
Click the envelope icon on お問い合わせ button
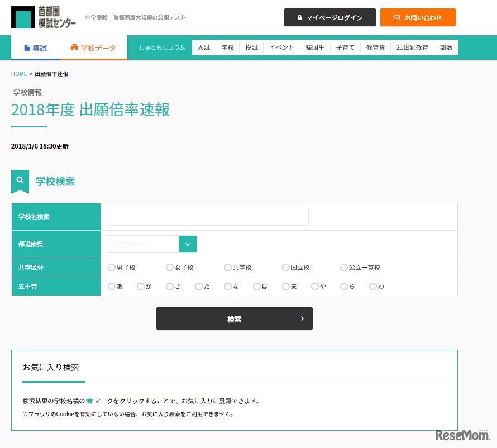[396, 17]
